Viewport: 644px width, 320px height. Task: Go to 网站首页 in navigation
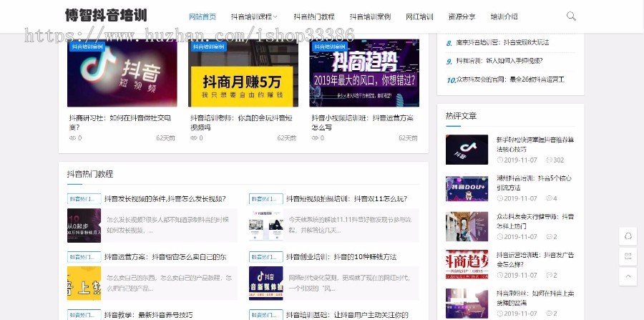[203, 17]
